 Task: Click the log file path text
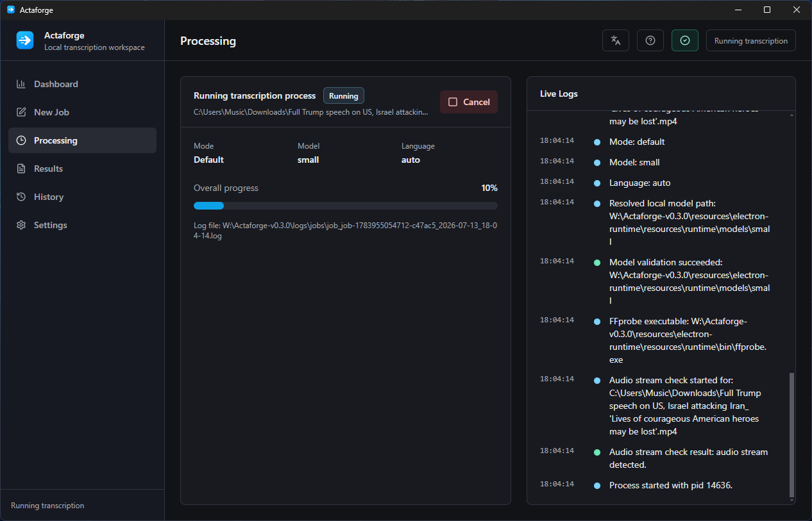(346, 231)
